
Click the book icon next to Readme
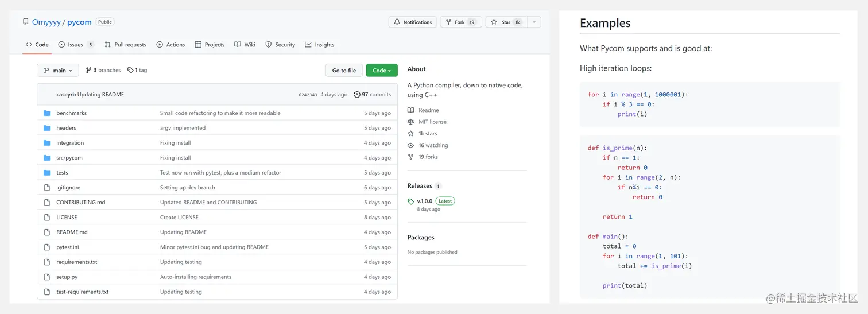coord(410,110)
